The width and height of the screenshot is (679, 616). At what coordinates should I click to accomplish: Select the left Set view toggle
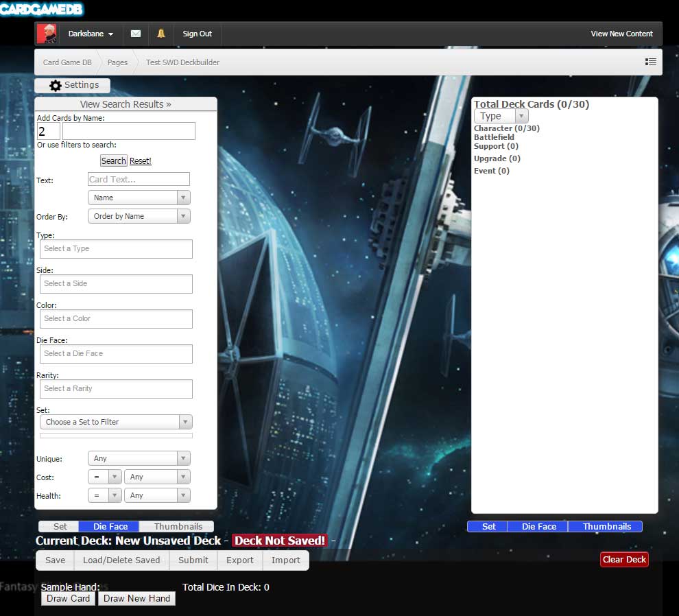[60, 526]
